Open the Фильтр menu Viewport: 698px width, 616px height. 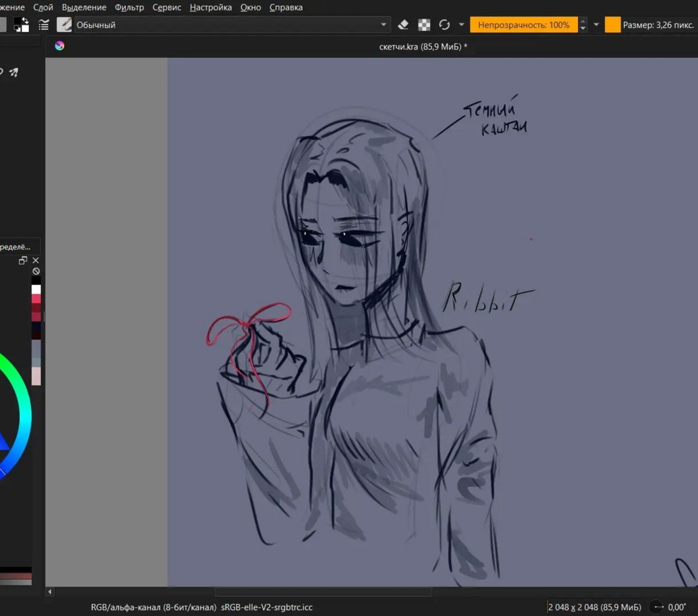(129, 8)
